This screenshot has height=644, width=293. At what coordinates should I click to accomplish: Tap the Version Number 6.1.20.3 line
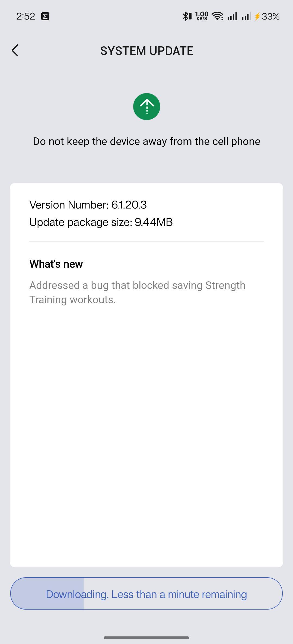click(x=88, y=205)
